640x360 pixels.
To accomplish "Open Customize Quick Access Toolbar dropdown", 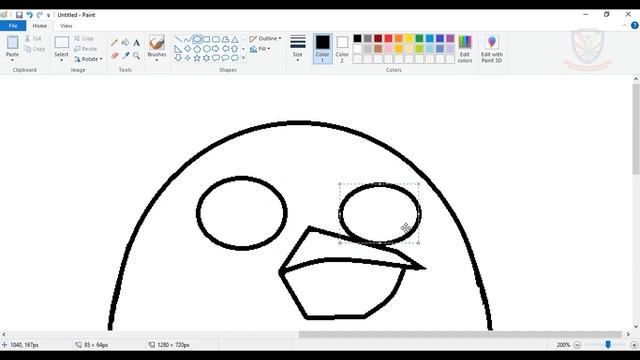I will pyautogui.click(x=49, y=15).
